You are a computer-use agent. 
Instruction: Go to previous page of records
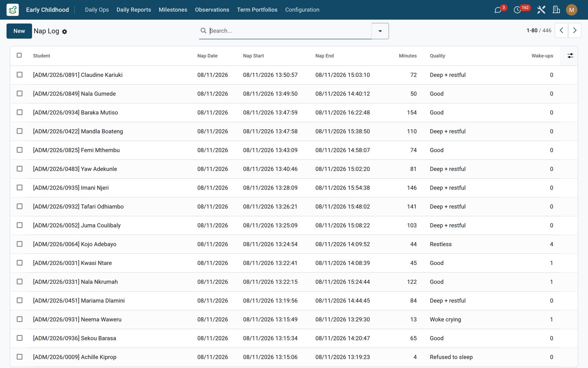coord(561,31)
